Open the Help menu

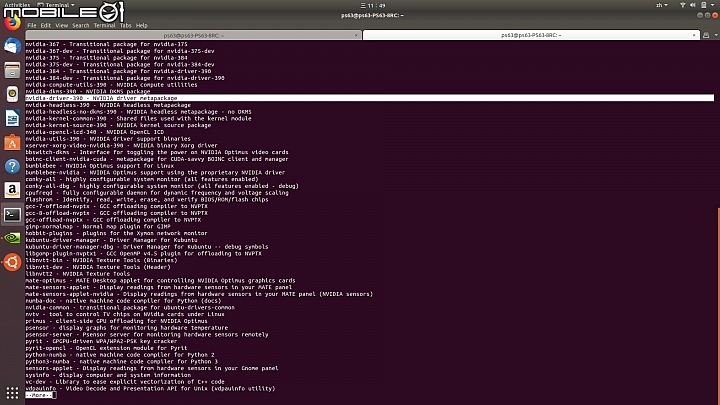click(x=141, y=26)
